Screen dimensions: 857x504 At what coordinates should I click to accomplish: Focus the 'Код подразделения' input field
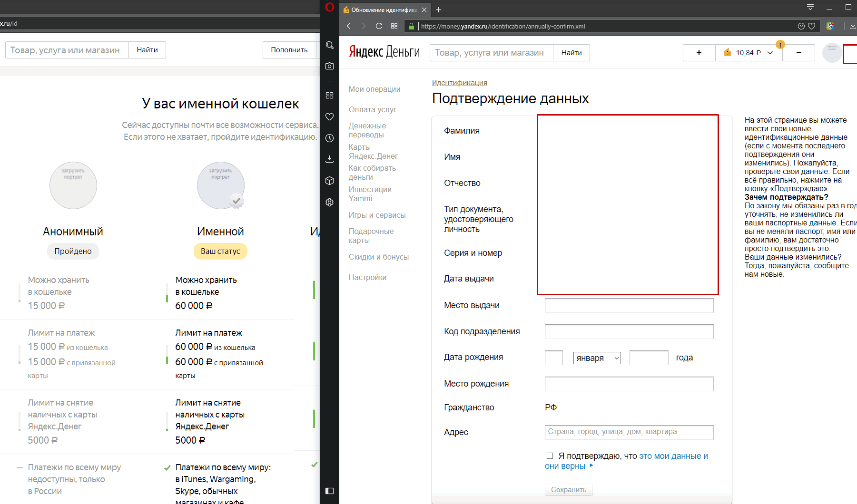tap(629, 331)
